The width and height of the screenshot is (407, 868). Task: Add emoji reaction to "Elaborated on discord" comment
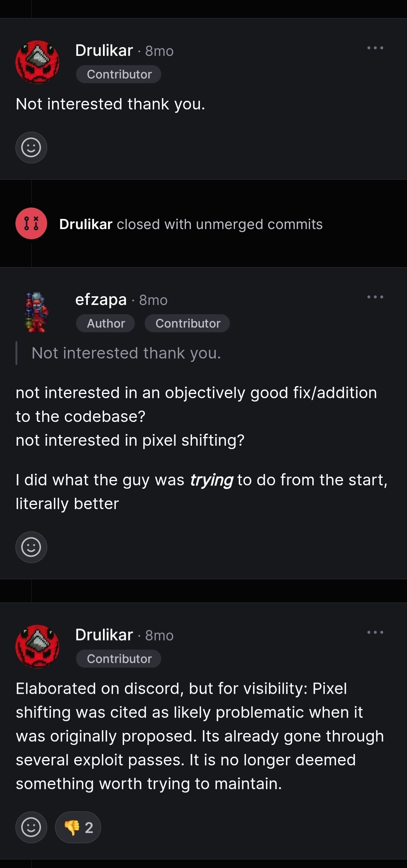pyautogui.click(x=31, y=827)
